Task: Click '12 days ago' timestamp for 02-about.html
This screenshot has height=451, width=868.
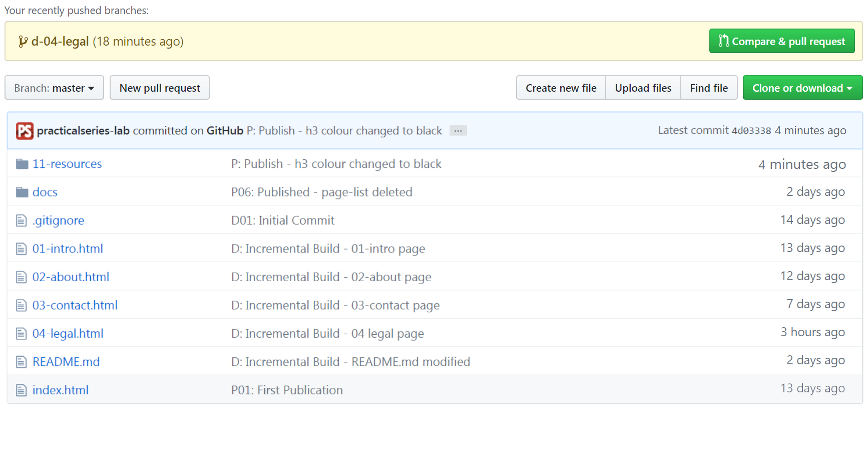Action: pyautogui.click(x=812, y=276)
